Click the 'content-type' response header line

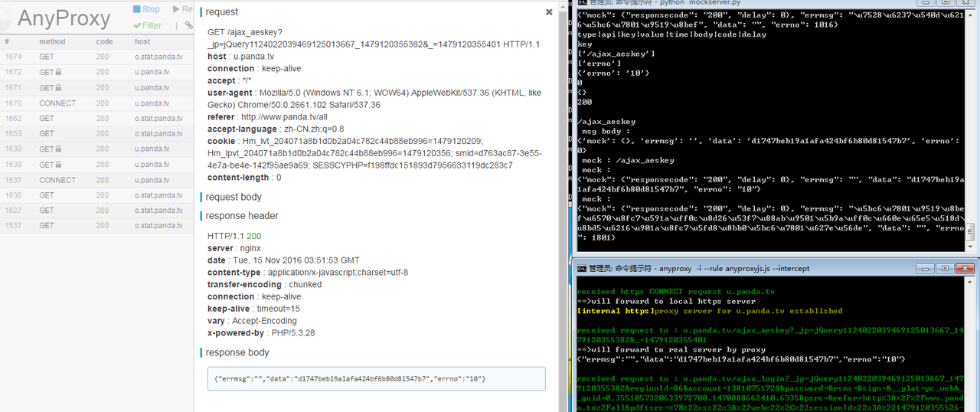[308, 273]
